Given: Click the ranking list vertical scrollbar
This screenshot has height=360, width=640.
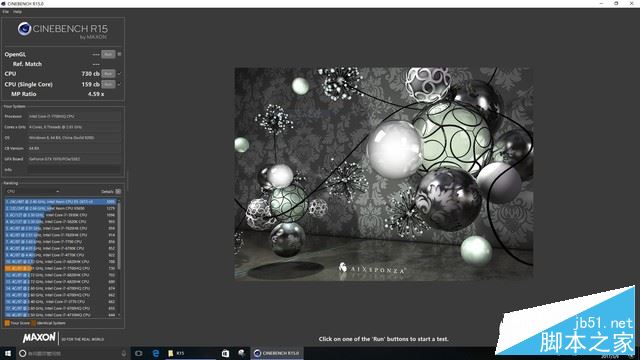Looking at the screenshot, I should click(x=119, y=235).
